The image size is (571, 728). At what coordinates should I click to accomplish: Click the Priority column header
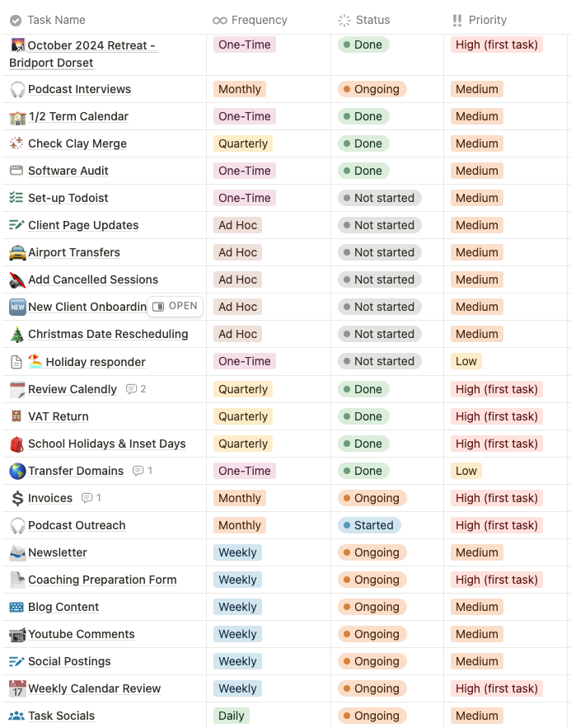[x=487, y=20]
